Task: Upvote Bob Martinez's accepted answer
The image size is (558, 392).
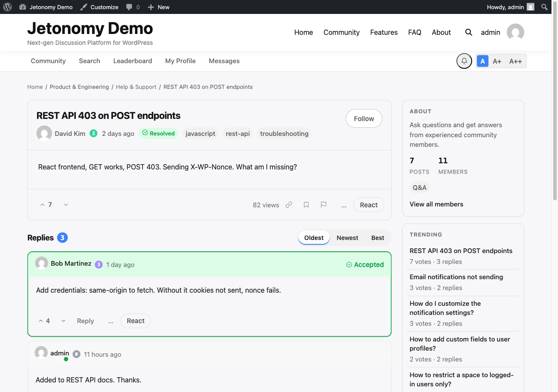Action: point(40,321)
